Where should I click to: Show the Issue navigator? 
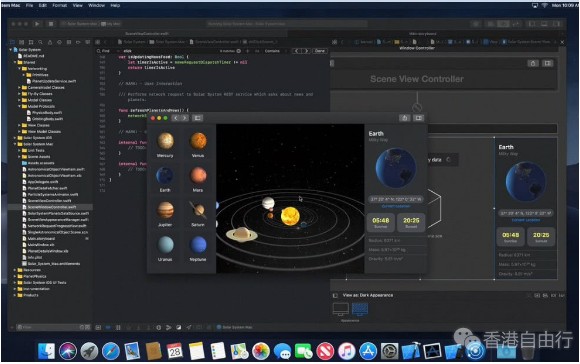pos(50,42)
